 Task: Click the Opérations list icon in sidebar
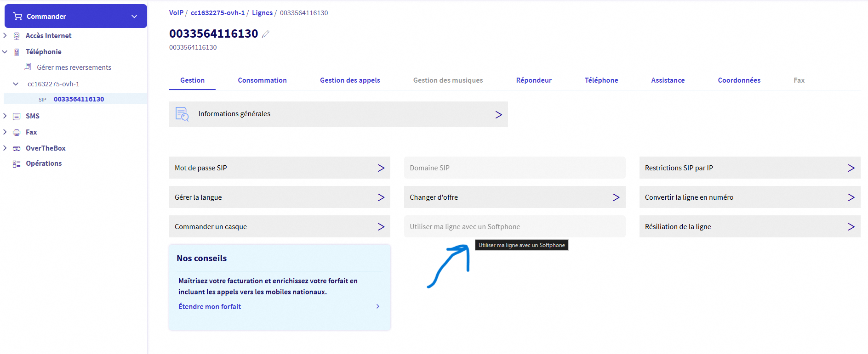tap(17, 164)
